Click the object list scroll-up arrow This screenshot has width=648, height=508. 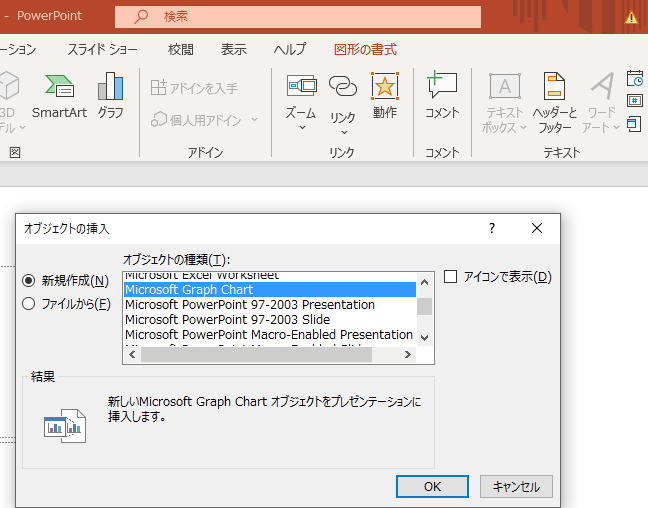[x=424, y=282]
